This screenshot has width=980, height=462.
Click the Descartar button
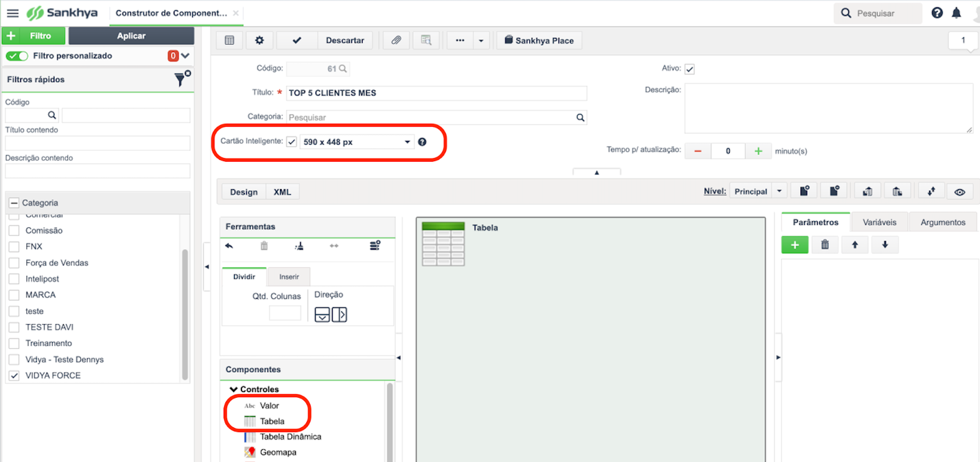345,40
